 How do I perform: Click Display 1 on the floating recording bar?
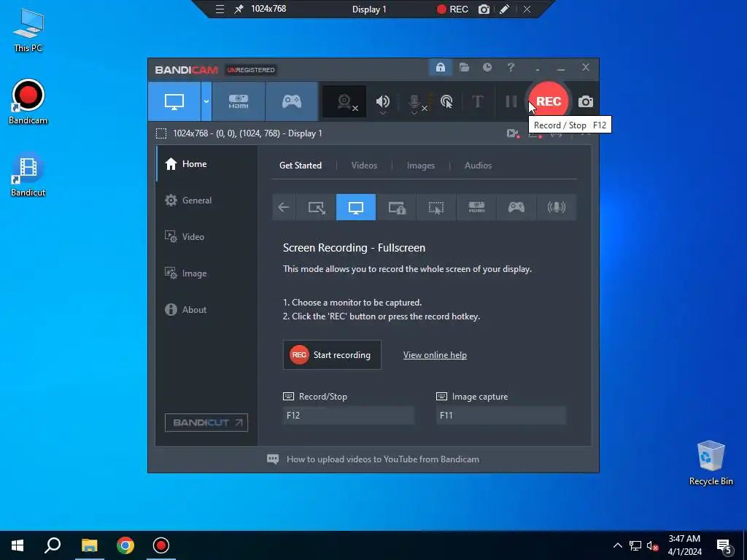click(x=369, y=9)
